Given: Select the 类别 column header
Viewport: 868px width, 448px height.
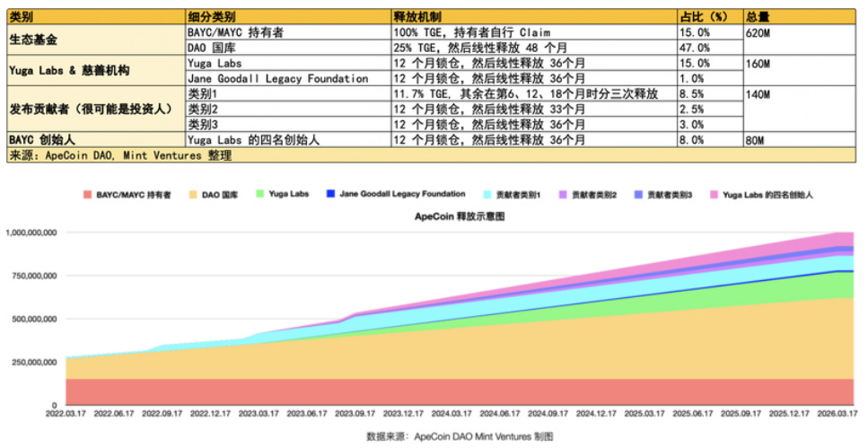Looking at the screenshot, I should click(x=96, y=17).
